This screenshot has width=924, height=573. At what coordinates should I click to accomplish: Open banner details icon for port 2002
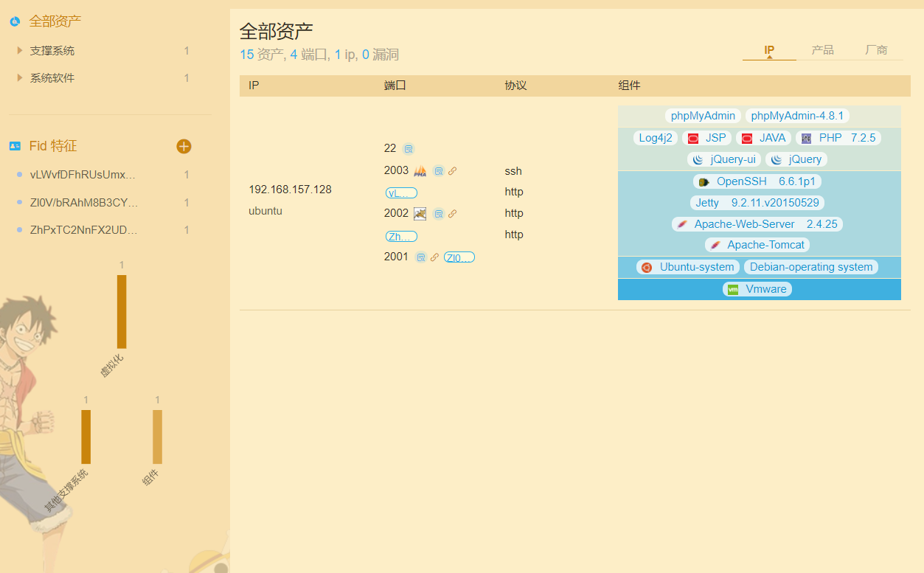pos(438,214)
